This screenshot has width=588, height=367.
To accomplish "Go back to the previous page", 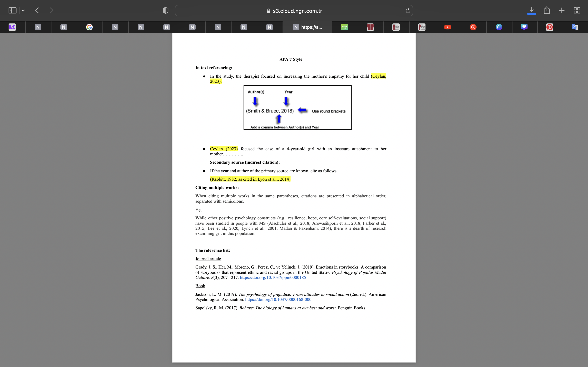I will coord(37,10).
